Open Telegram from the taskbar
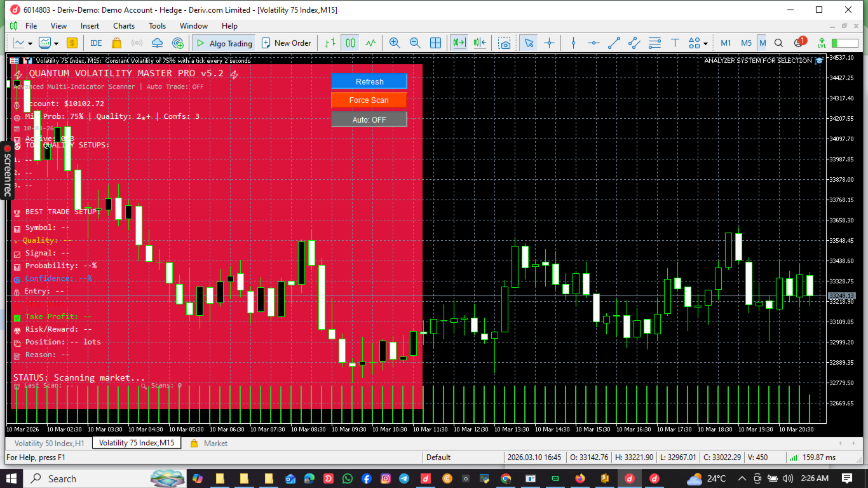 click(x=404, y=478)
